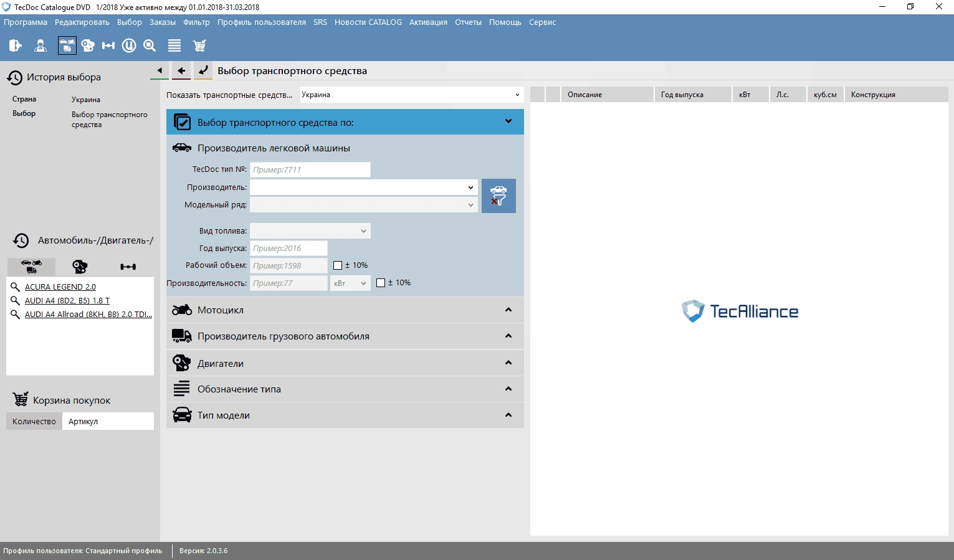Click magnifier next to AUDI A4 Allroad
954x560 pixels.
click(16, 314)
